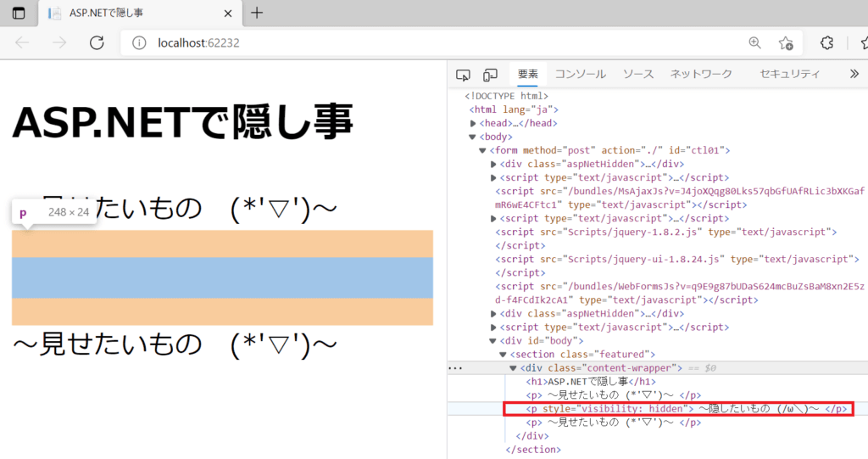Open the zoom magnifier in address bar
The image size is (868, 459).
pos(754,42)
